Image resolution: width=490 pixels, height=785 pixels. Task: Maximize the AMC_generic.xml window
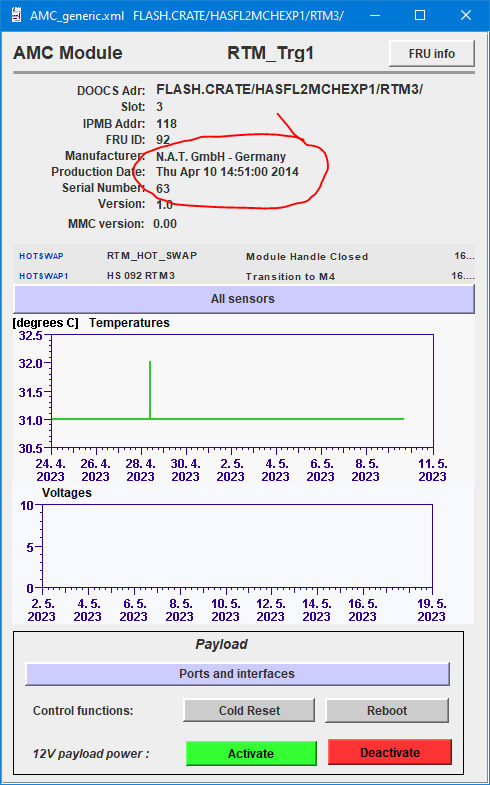420,16
